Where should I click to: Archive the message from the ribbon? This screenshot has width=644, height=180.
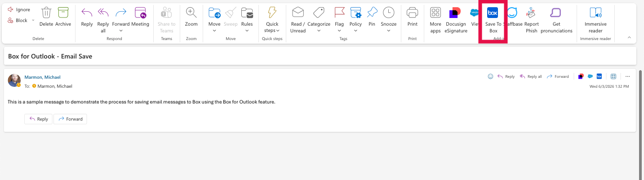coord(63,17)
